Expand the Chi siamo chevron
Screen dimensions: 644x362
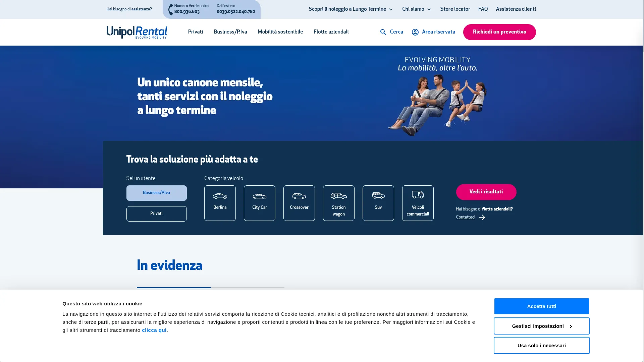click(x=429, y=10)
